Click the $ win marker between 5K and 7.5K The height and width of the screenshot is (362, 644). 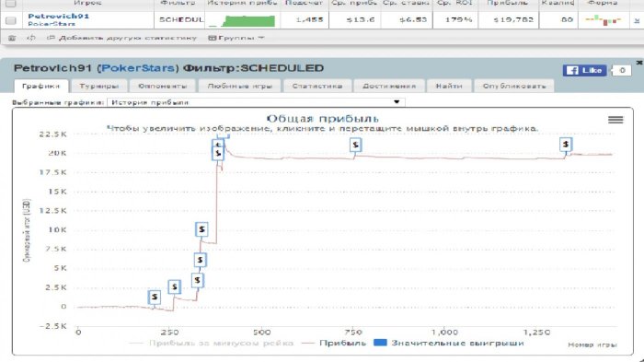point(200,260)
